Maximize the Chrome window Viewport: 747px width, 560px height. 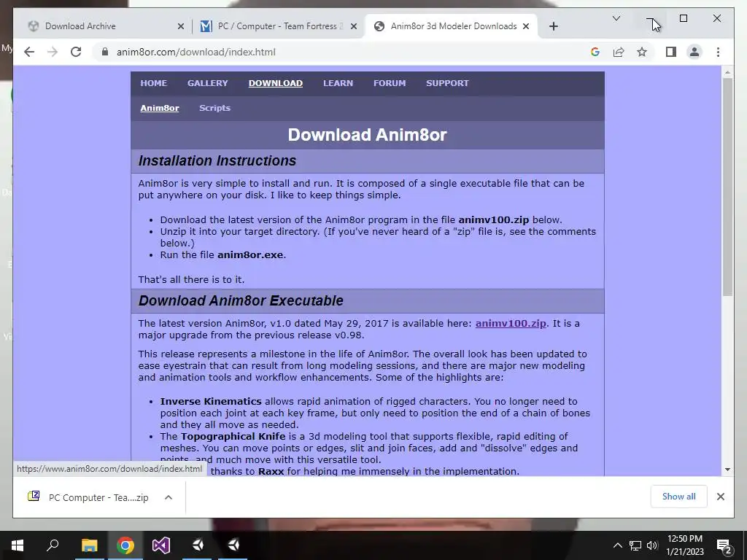[683, 18]
